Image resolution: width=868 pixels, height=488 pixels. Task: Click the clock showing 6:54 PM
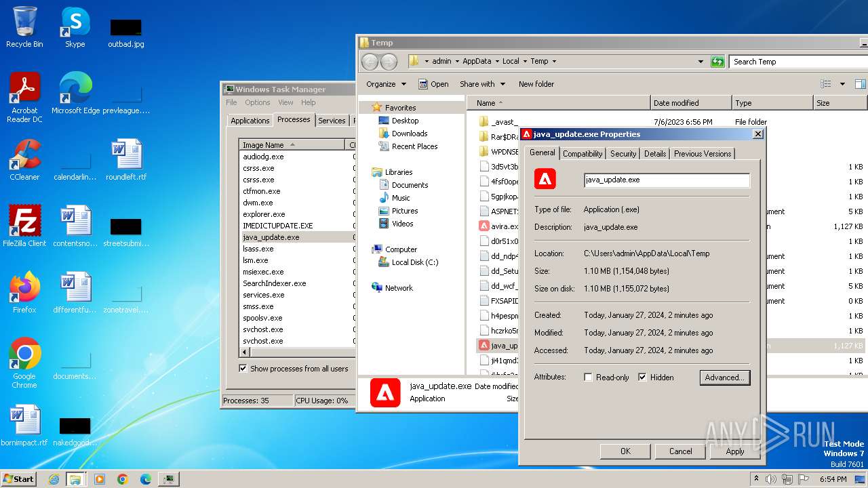[x=833, y=479]
